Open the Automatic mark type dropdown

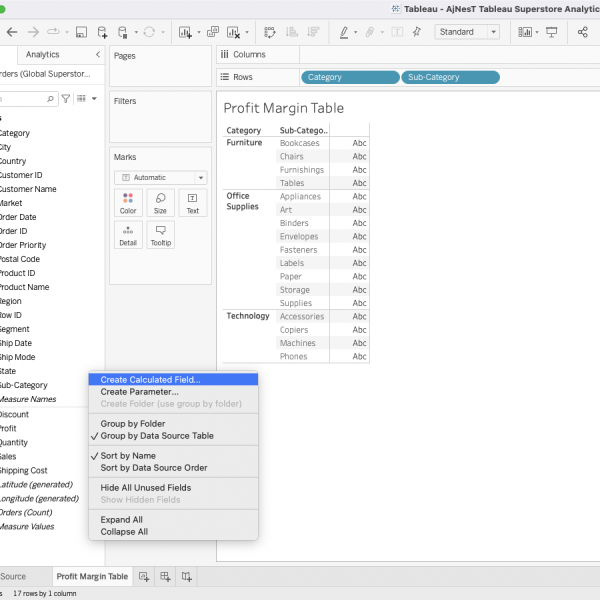(160, 177)
